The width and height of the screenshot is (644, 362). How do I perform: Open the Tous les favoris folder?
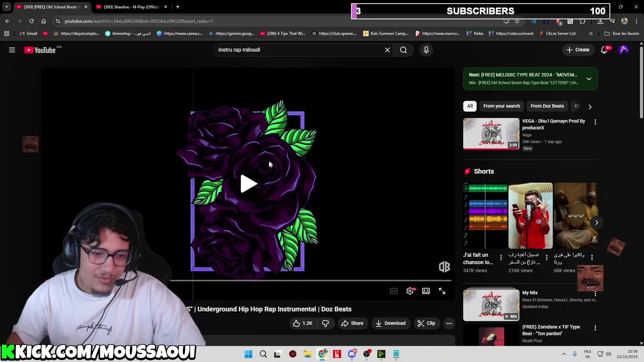(621, 34)
